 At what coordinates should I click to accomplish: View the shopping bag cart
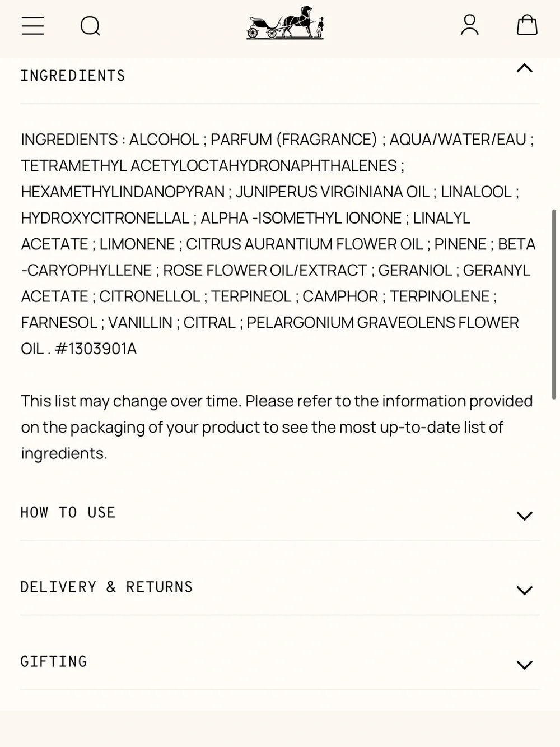[x=527, y=25]
